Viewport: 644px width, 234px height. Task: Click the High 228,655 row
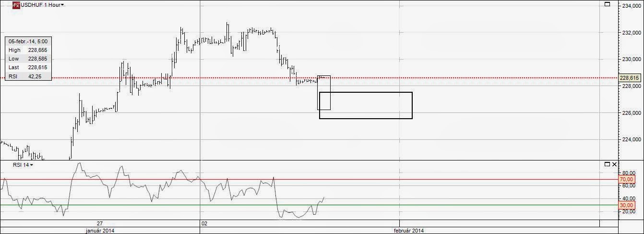coord(28,50)
